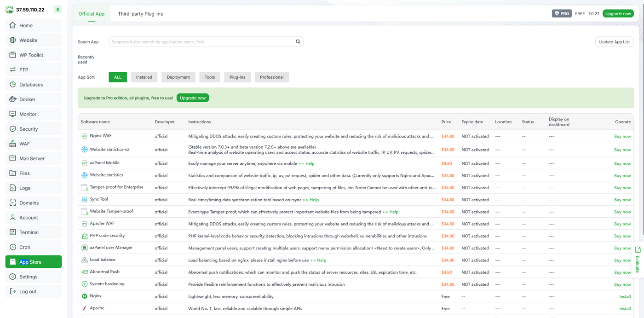The height and width of the screenshot is (318, 644).
Task: Click the PRO badge icon
Action: tap(561, 14)
